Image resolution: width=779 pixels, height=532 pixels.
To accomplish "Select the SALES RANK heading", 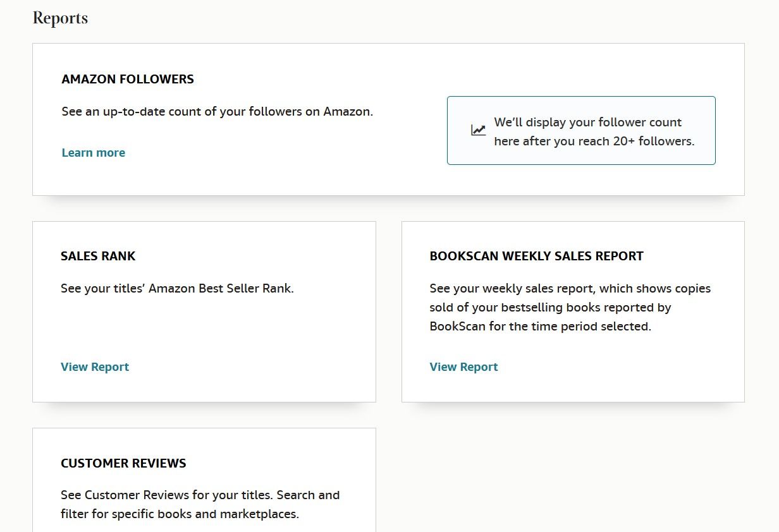I will click(98, 256).
